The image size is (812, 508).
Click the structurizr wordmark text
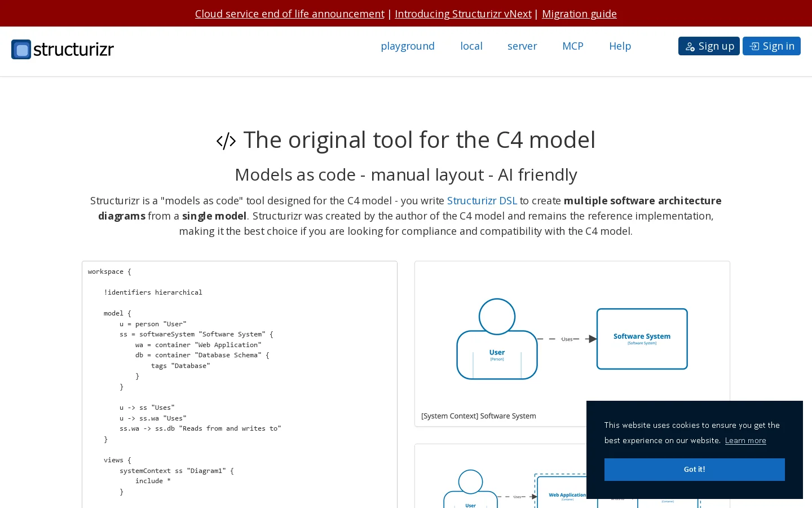tap(73, 50)
